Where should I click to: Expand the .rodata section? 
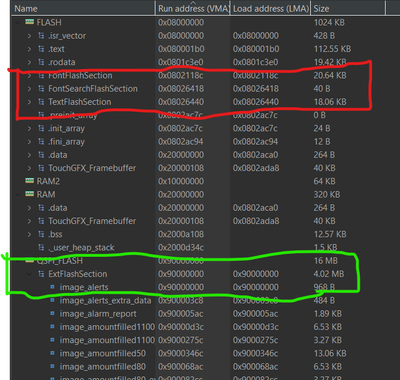29,62
